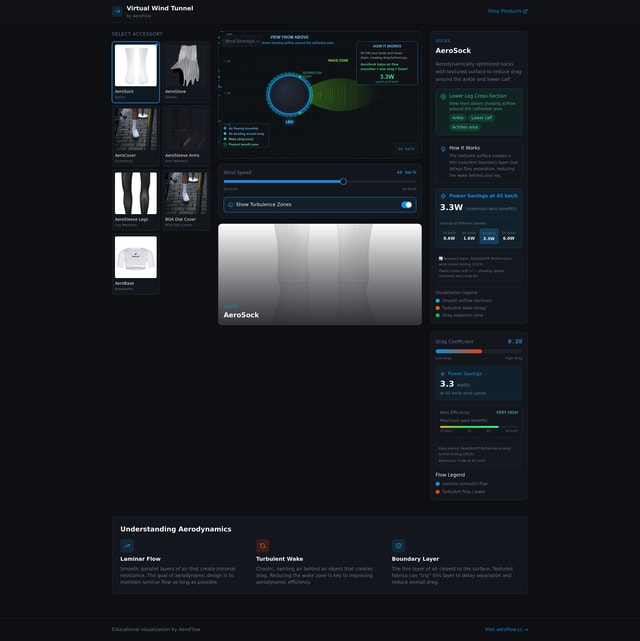Click the large AeroSock product preview image
Viewport: 640px width, 641px height.
pyautogui.click(x=320, y=274)
